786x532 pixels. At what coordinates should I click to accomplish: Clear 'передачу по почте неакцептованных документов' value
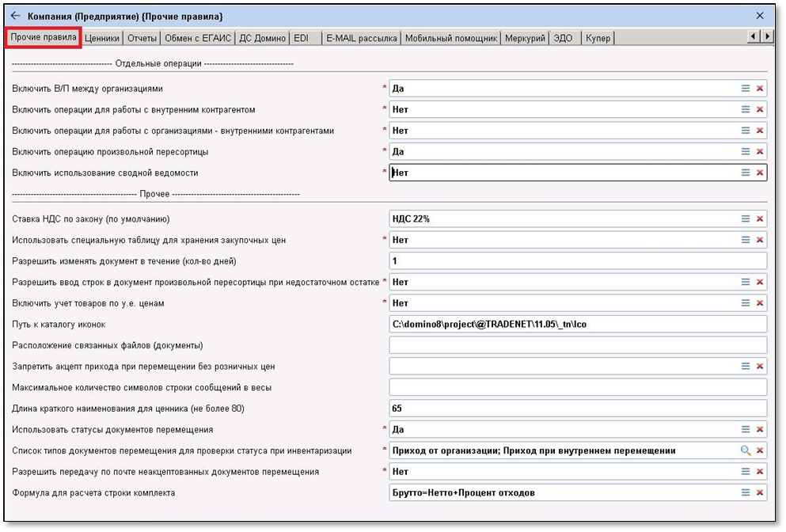pyautogui.click(x=759, y=471)
